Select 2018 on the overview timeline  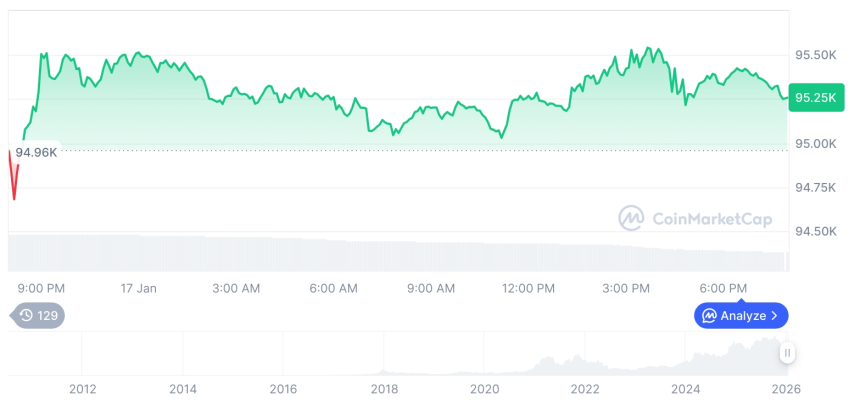(x=384, y=388)
